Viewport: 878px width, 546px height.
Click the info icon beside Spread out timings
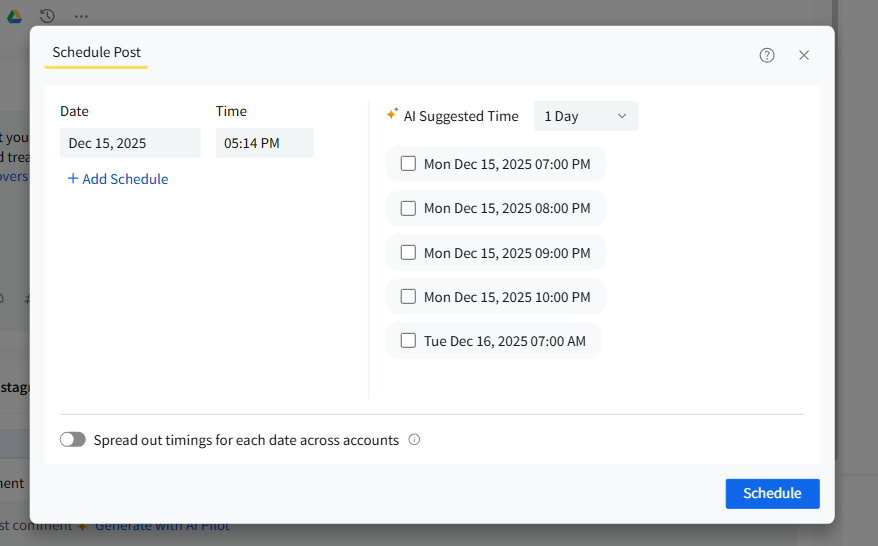pos(414,440)
